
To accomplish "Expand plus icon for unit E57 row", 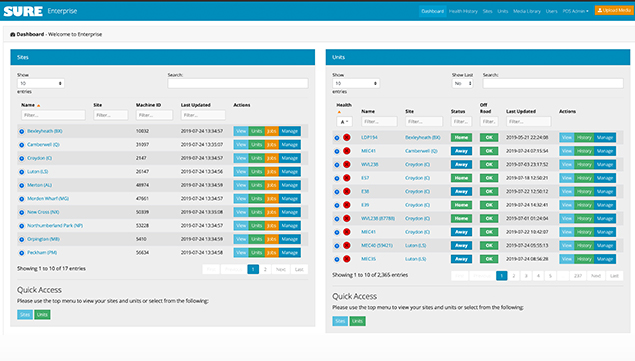I will [337, 178].
